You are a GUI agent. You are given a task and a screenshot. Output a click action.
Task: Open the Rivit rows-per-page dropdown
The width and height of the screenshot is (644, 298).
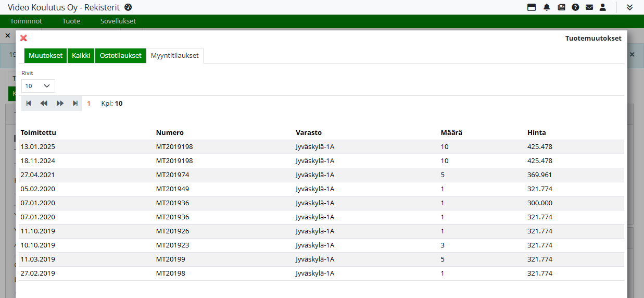coord(38,86)
